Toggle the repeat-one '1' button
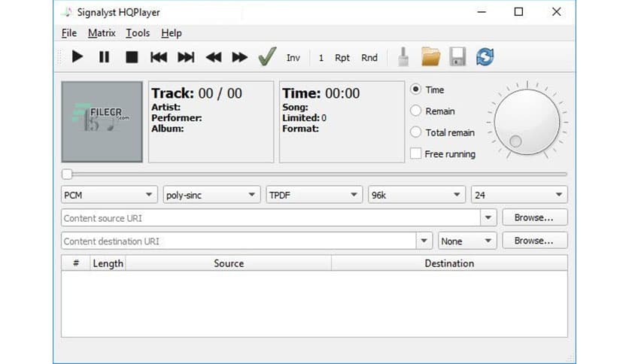Screen dimensions: 629x364 (x=321, y=58)
